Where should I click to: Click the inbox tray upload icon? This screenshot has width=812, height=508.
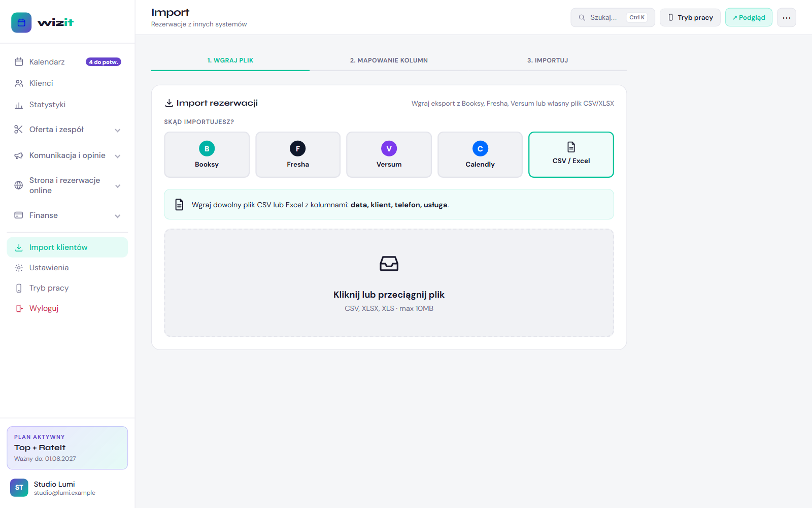click(x=389, y=263)
